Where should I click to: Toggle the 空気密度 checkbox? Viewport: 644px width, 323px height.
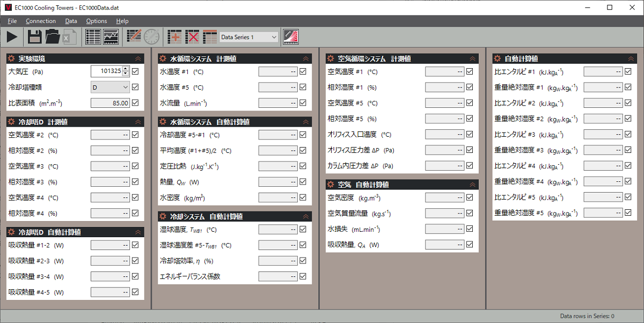click(x=470, y=197)
